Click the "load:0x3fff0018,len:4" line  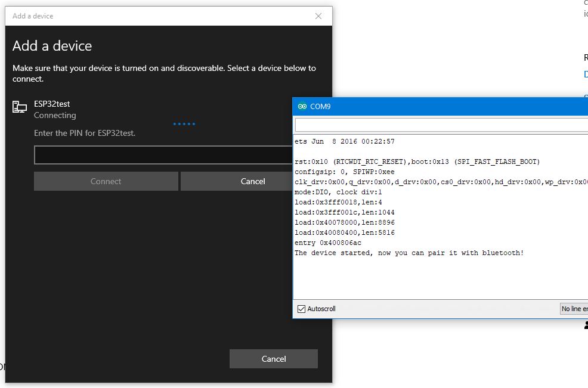(x=338, y=202)
